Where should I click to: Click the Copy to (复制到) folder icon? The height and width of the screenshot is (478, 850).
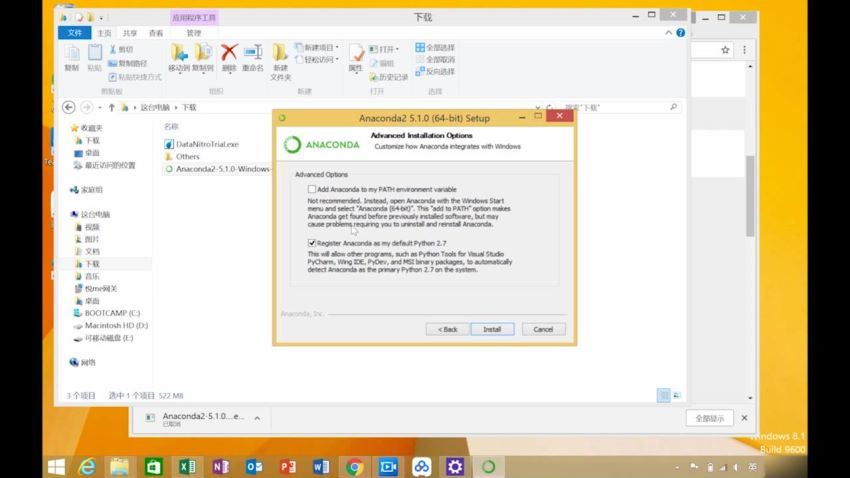[203, 53]
